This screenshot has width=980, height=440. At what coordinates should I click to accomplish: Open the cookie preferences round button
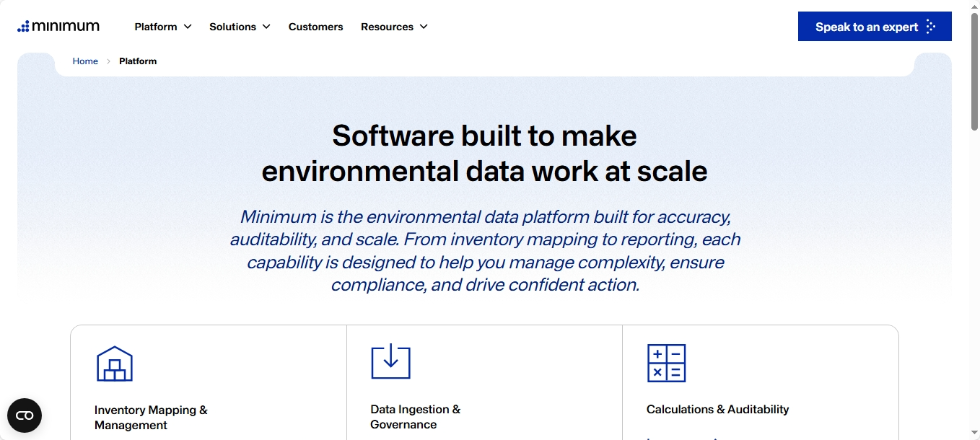point(25,415)
